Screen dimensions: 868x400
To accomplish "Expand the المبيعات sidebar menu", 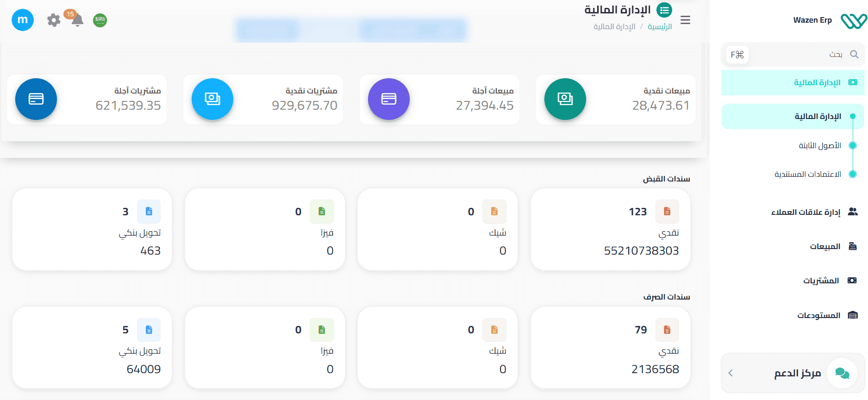I will coord(825,246).
